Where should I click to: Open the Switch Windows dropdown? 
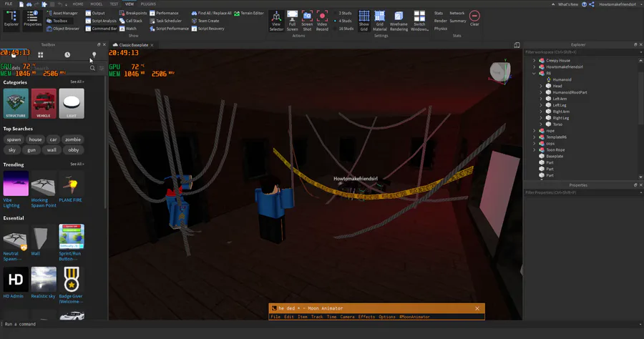tap(419, 21)
